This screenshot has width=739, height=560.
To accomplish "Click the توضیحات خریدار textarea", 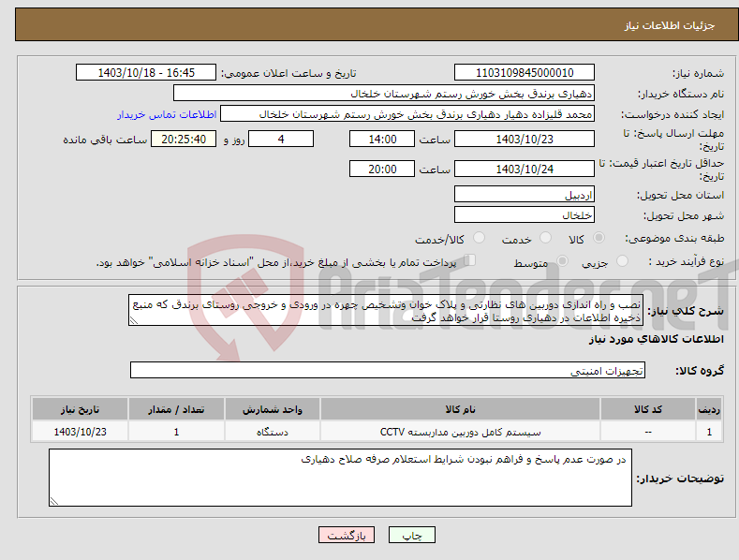I will (x=340, y=478).
